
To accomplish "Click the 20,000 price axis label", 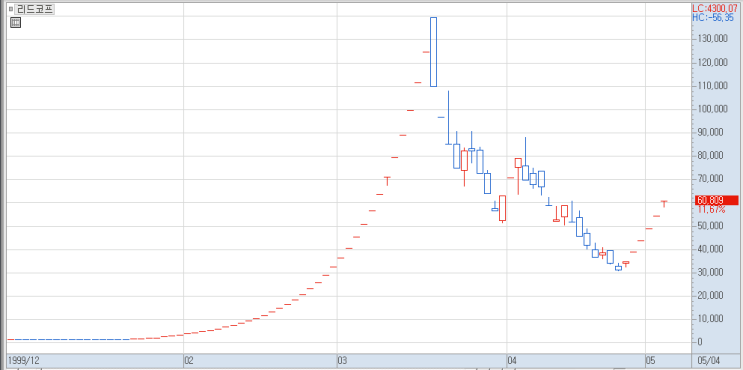I will tap(710, 295).
